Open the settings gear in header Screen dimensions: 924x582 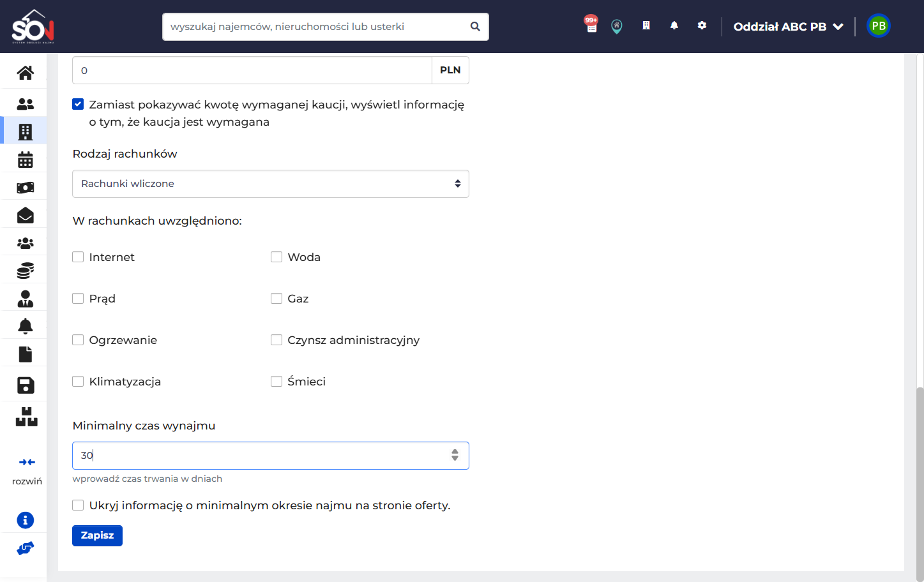point(702,26)
